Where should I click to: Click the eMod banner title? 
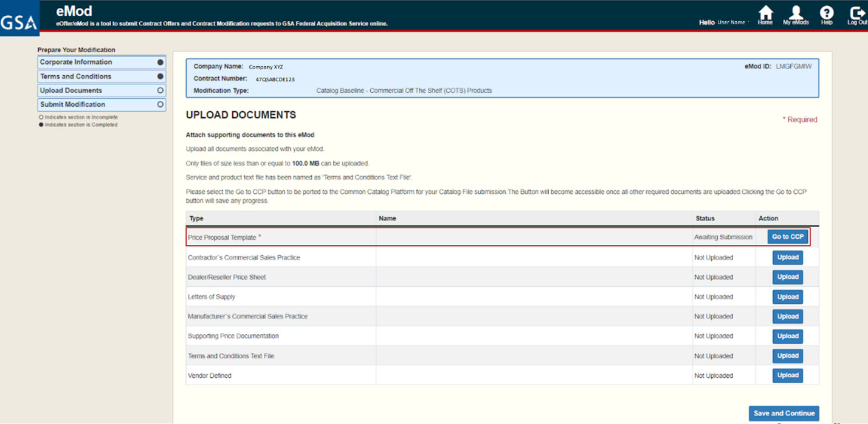click(73, 10)
